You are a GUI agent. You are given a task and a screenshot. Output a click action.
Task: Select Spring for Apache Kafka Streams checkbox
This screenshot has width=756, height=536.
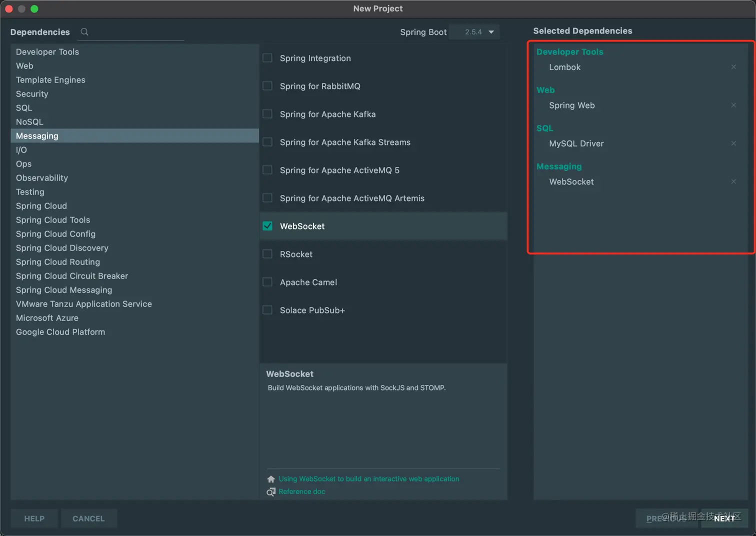(x=267, y=142)
